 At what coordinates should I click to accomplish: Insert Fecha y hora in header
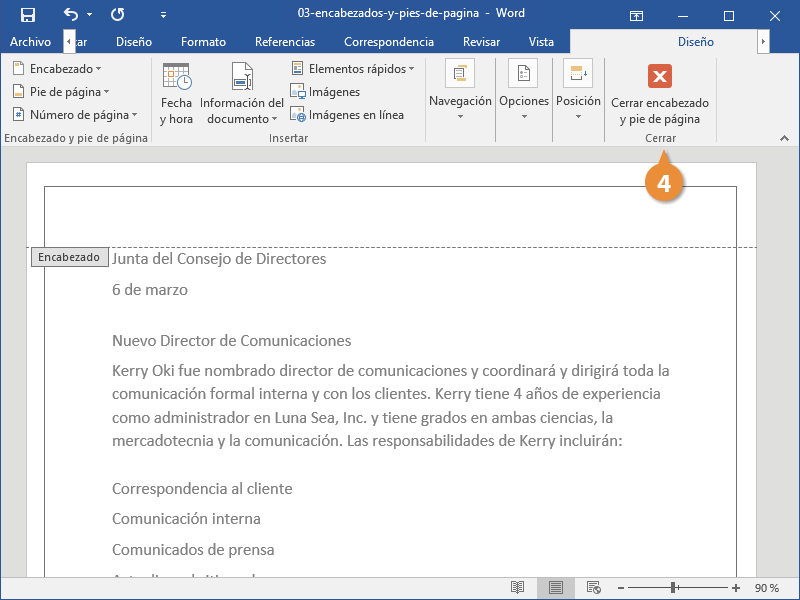tap(176, 93)
